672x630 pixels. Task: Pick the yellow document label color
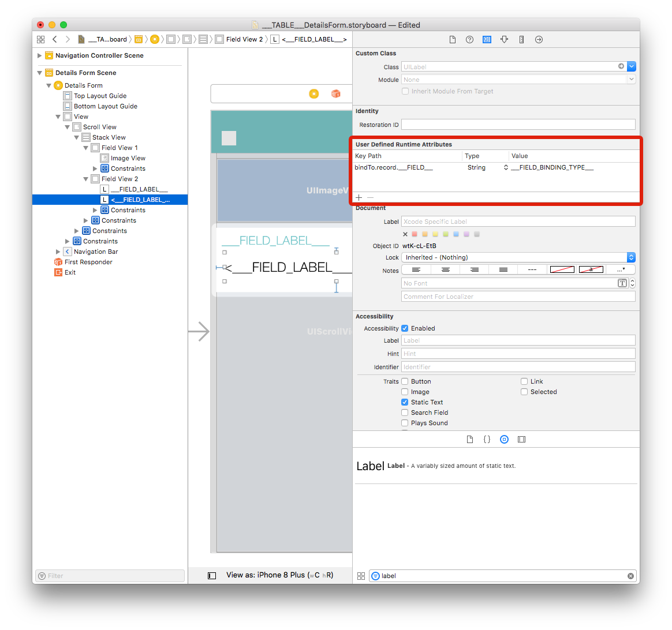point(435,234)
